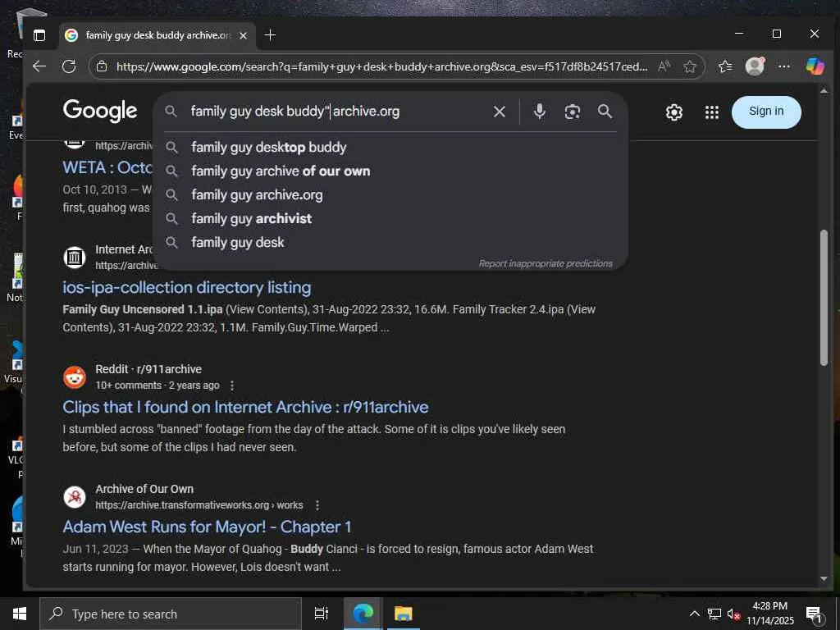Clear the search query text

coord(500,112)
